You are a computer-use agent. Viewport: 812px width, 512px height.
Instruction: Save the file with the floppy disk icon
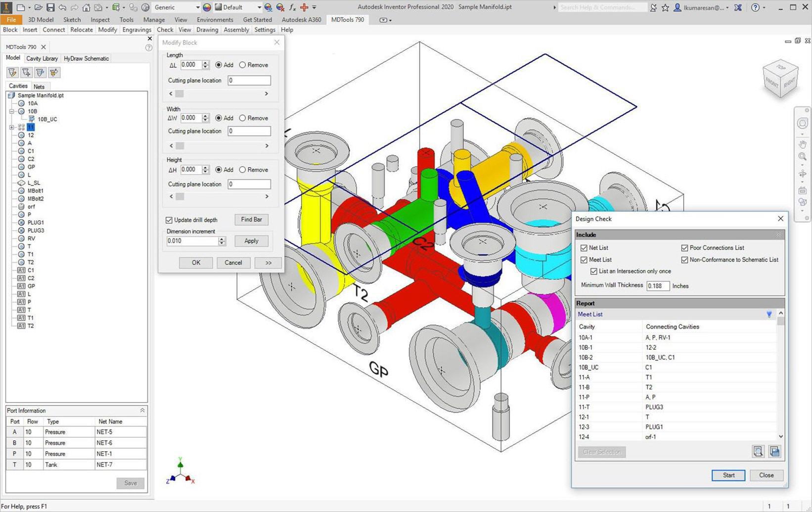50,7
